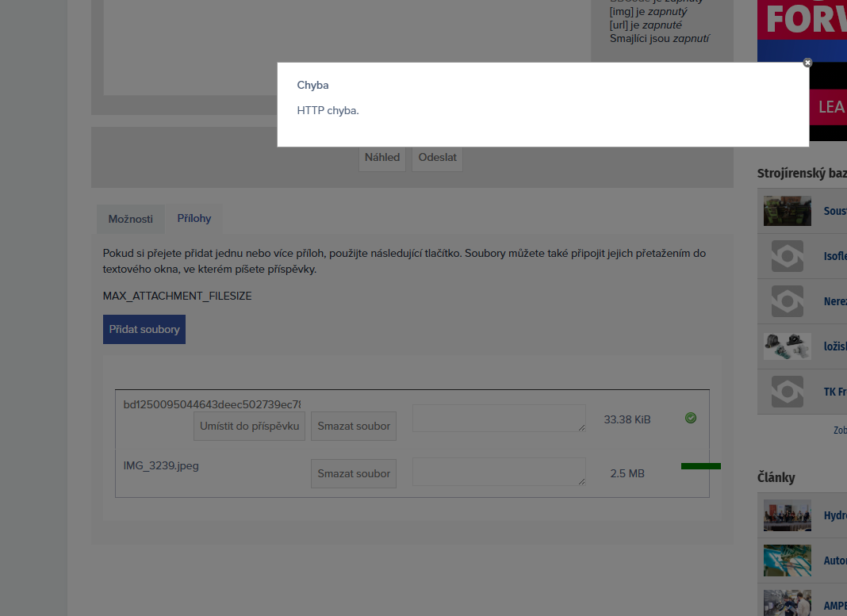
Task: Remove IMG_3239.jpeg using Smazat soubor
Action: [354, 473]
